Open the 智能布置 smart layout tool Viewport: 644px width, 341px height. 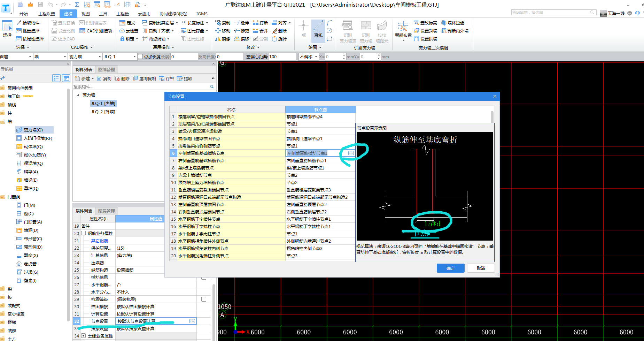[x=403, y=31]
